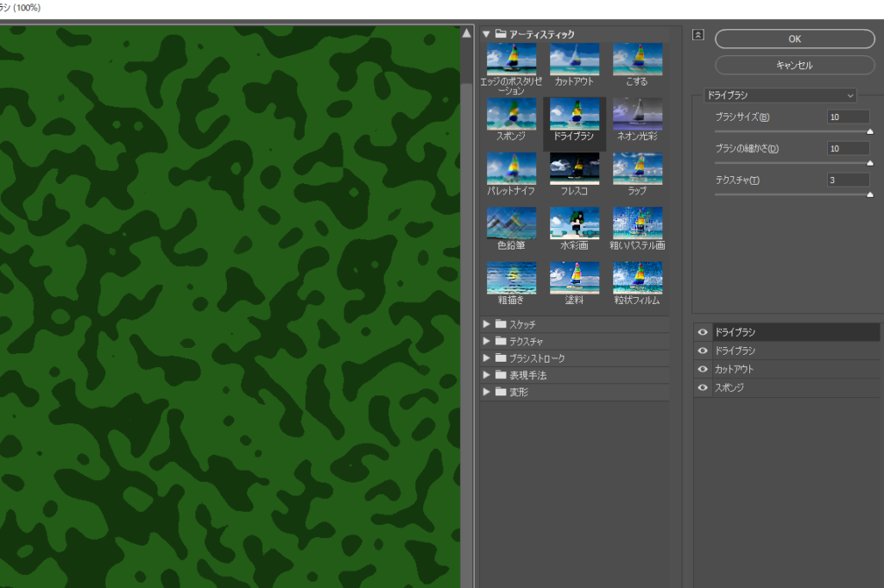Select the エッジのポスタリゼーション filter thumbnail
Screen dimensions: 884x588
coord(511,59)
